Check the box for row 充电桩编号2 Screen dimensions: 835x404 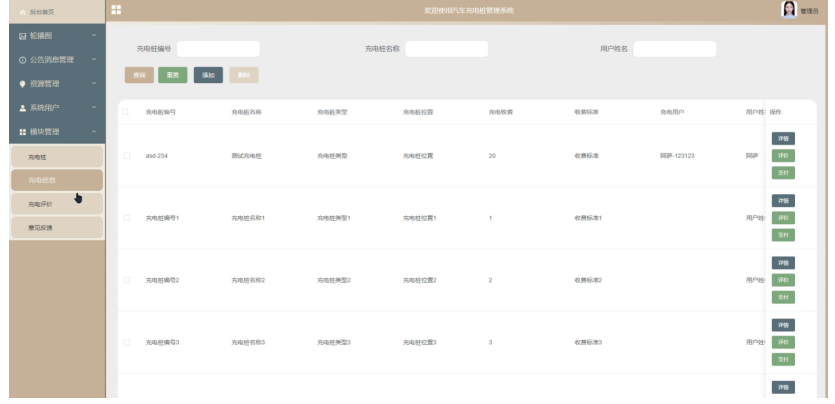click(127, 280)
